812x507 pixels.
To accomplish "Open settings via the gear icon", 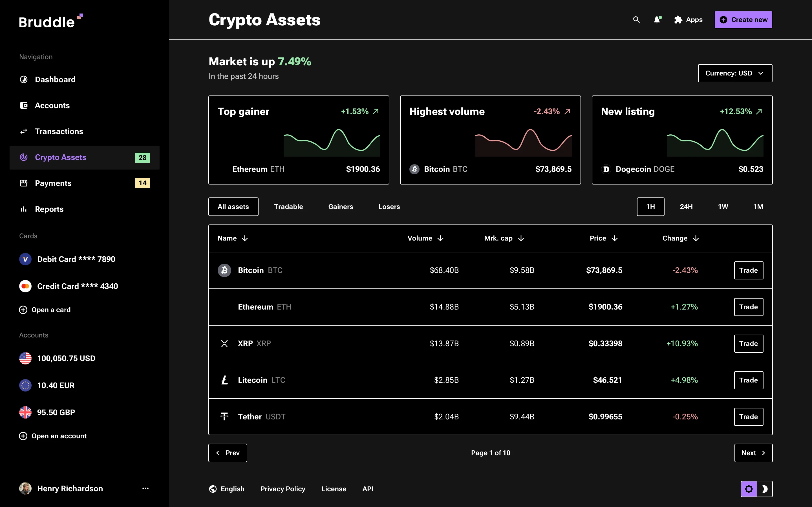I will [x=749, y=489].
